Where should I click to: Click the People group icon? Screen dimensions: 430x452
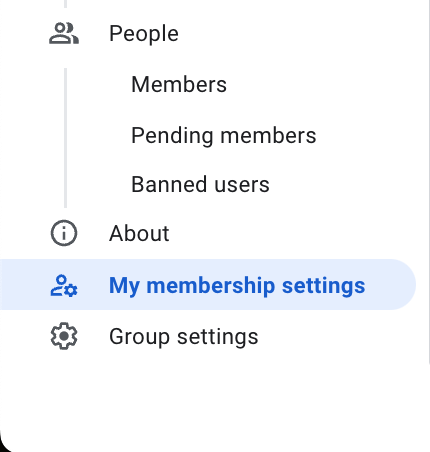pyautogui.click(x=64, y=33)
